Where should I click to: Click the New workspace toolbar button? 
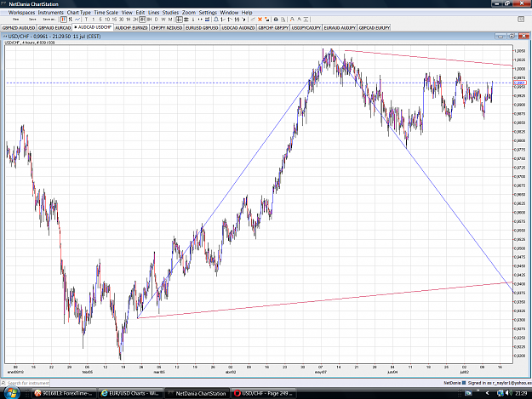15,20
